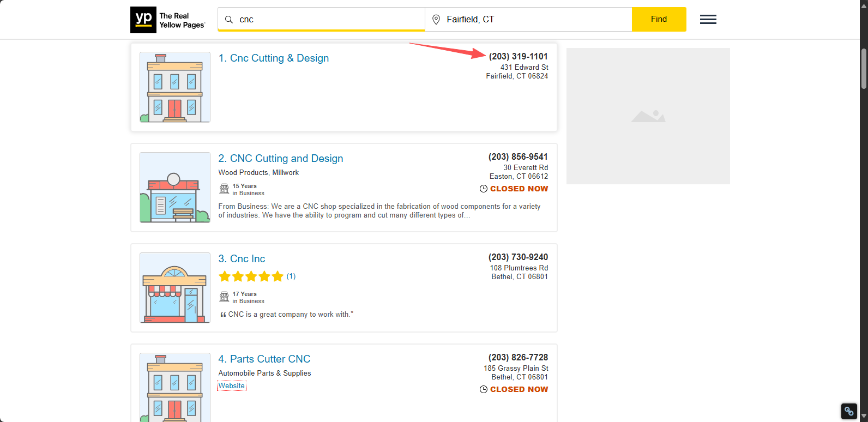Click the search term field containing cnc
The height and width of the screenshot is (422, 868).
click(321, 20)
